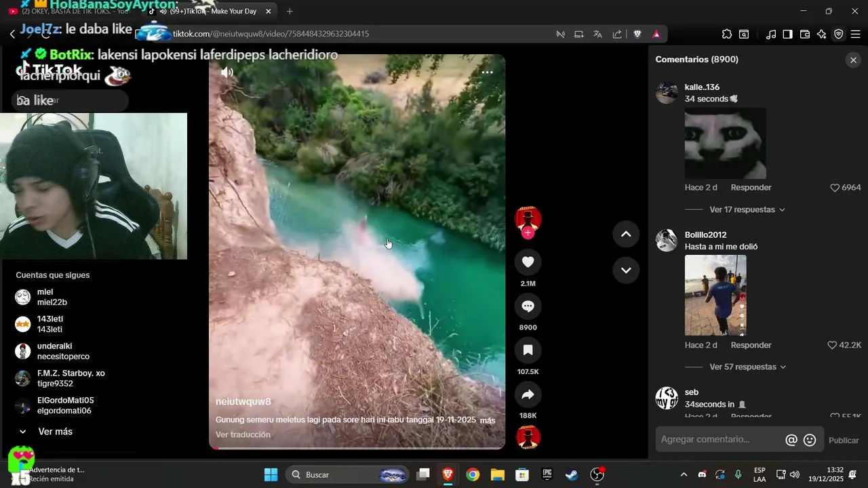
Task: Open Bolillo2012 commenter avatar
Action: pyautogui.click(x=667, y=241)
